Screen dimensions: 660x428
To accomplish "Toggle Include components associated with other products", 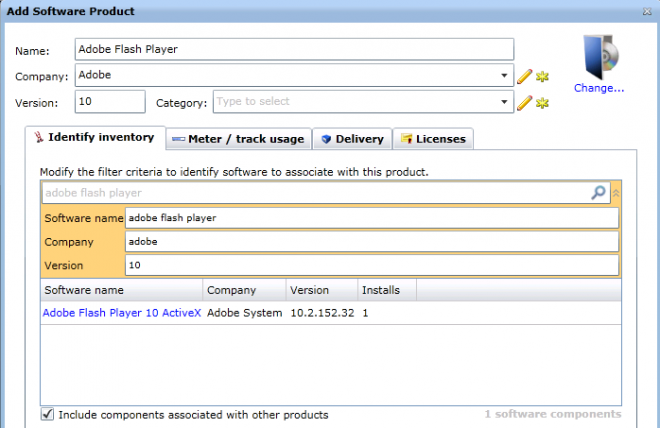I will tap(47, 414).
